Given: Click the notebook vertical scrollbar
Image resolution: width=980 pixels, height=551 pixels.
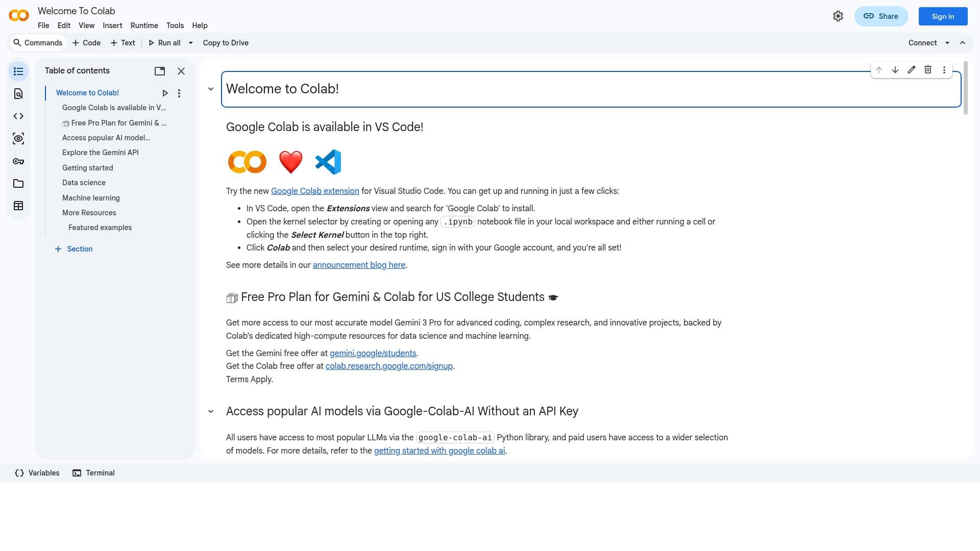Looking at the screenshot, I should point(965,88).
